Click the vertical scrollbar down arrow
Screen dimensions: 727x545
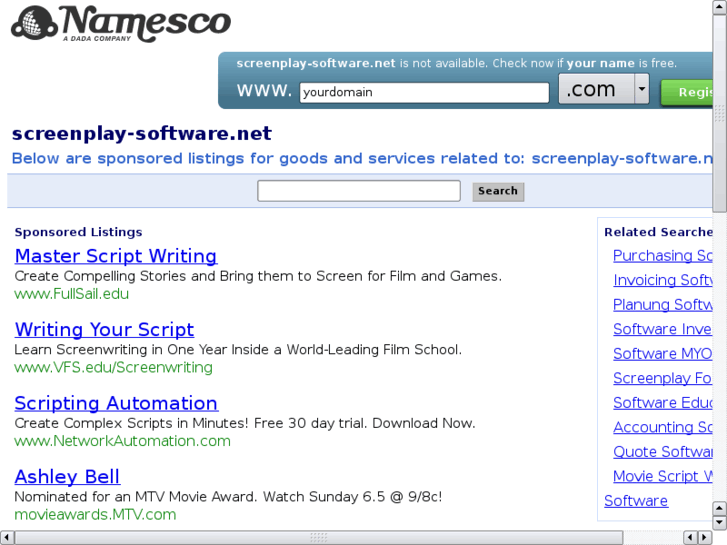pos(720,522)
